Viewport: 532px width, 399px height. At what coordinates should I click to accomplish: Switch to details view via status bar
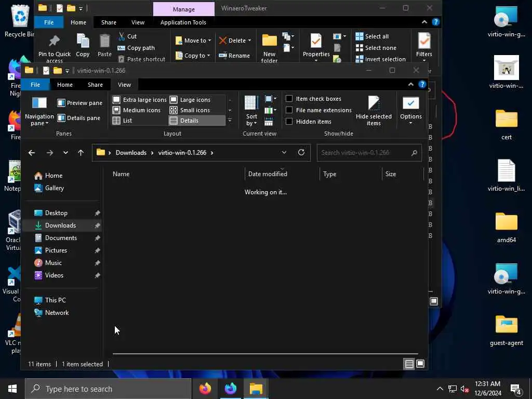[x=409, y=364]
